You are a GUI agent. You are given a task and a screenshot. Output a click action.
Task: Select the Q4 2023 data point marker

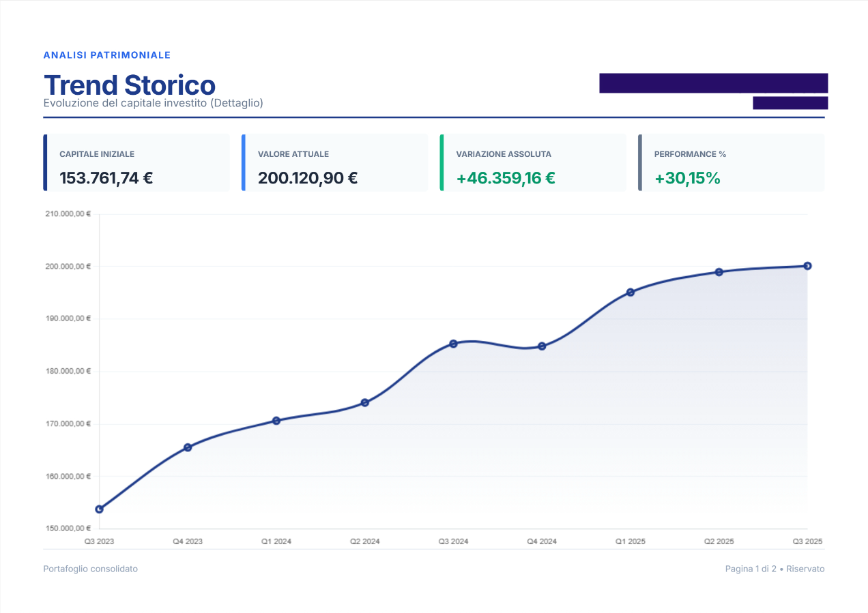coord(188,447)
